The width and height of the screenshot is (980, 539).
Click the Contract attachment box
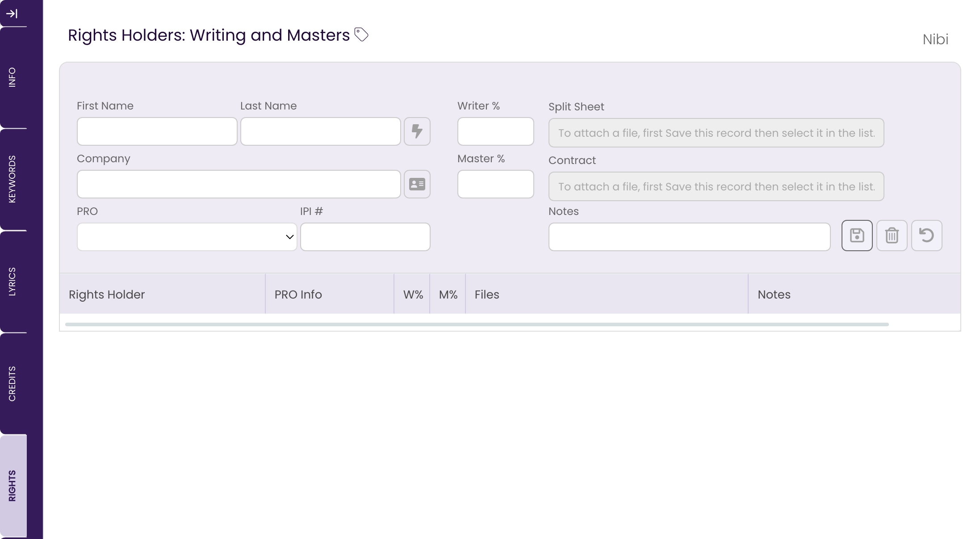click(x=716, y=186)
